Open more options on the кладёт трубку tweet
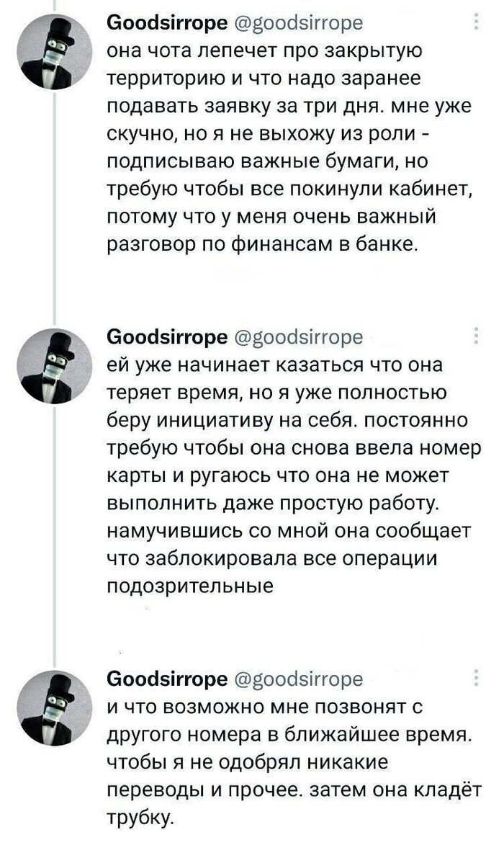This screenshot has height=858, width=504. pos(476,679)
